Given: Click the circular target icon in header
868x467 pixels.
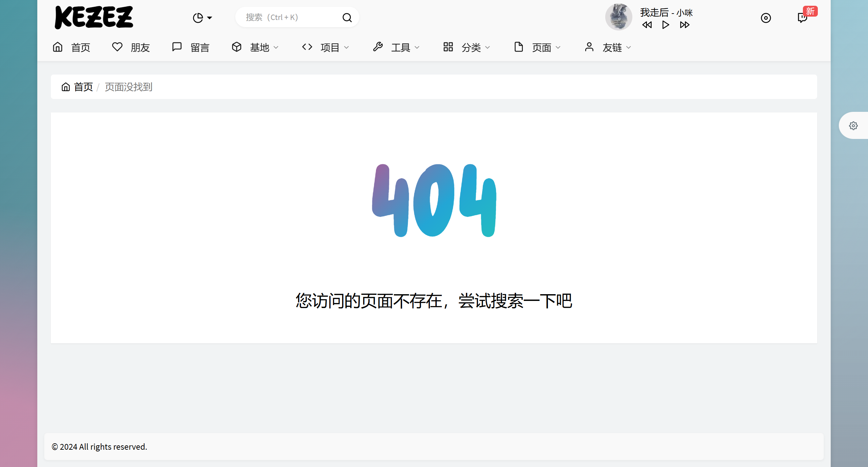Looking at the screenshot, I should (x=766, y=18).
